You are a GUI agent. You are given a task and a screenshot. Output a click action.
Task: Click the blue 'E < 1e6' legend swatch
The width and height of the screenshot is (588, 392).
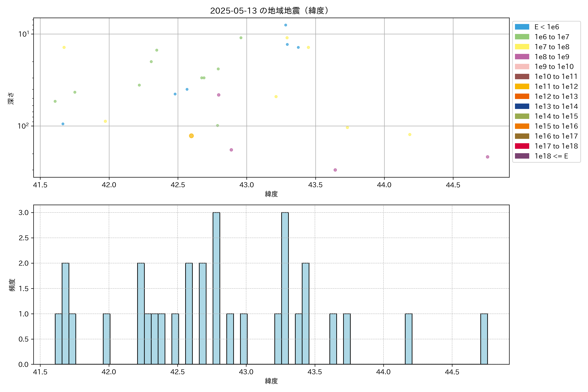(522, 27)
